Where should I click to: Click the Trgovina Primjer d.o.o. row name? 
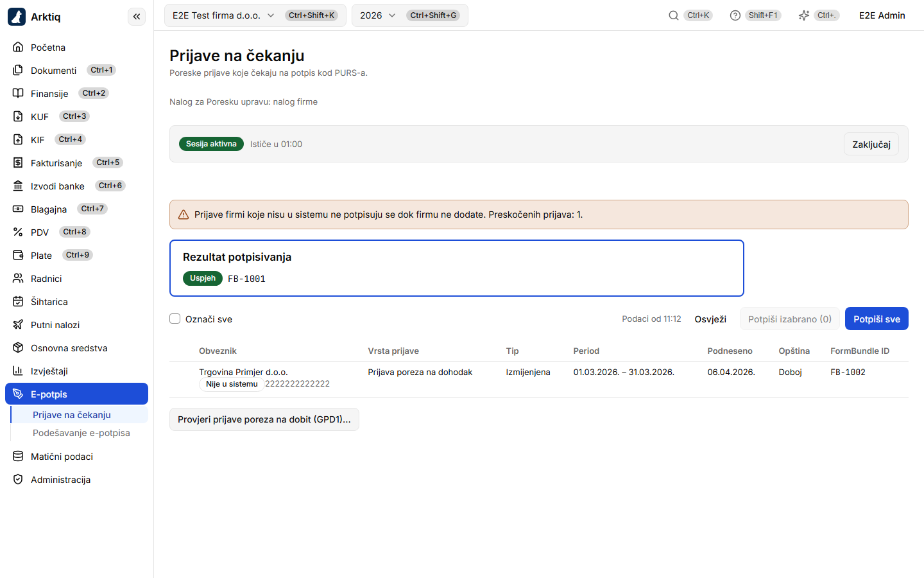(243, 372)
